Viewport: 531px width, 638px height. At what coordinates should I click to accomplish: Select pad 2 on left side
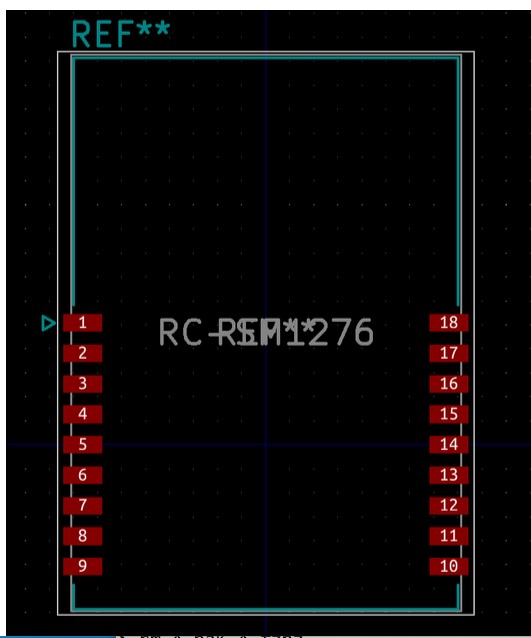(83, 353)
